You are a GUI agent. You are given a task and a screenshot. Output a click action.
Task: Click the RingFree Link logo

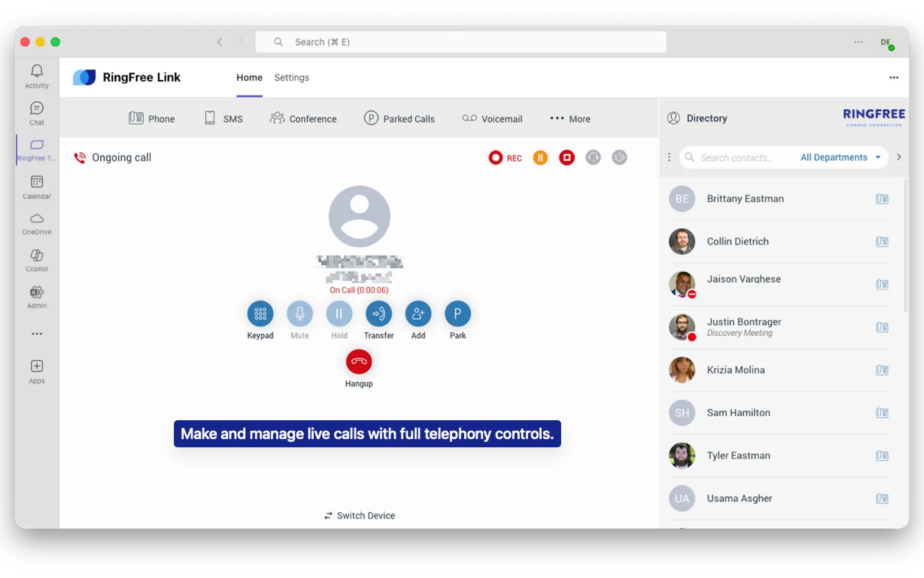click(x=84, y=77)
